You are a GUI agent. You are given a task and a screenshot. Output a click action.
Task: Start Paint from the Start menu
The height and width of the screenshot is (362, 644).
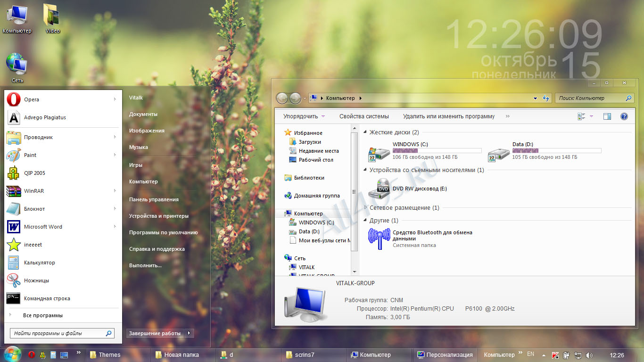(x=62, y=155)
